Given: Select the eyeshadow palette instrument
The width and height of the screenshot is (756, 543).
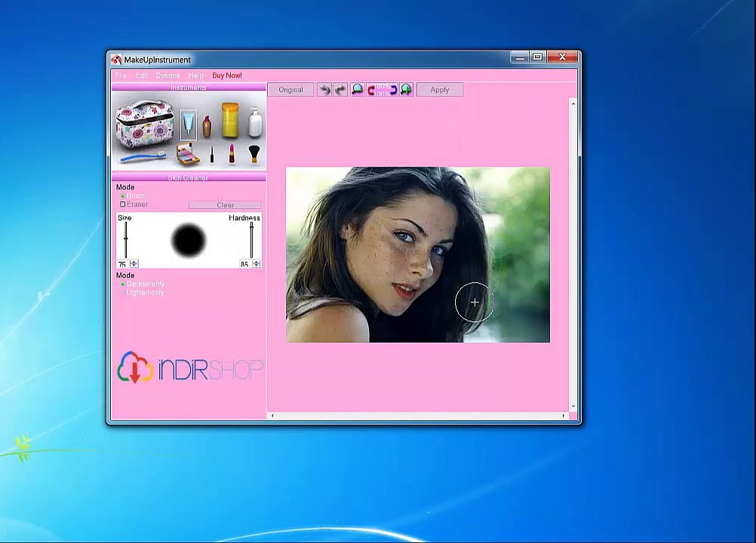Looking at the screenshot, I should click(188, 154).
